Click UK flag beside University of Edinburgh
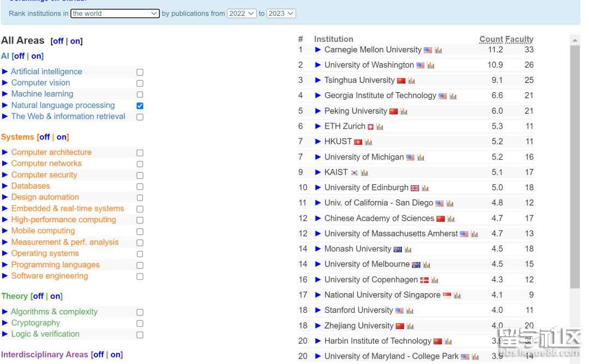The image size is (589, 364). pyautogui.click(x=414, y=188)
